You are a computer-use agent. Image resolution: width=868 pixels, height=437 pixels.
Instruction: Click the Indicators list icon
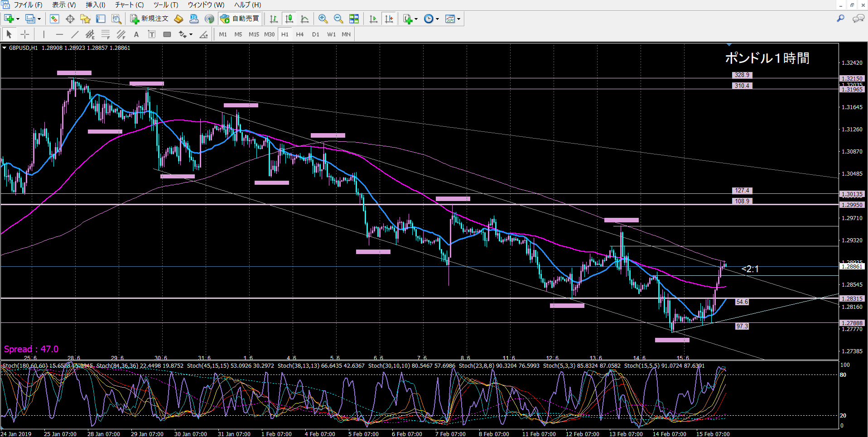coord(408,19)
